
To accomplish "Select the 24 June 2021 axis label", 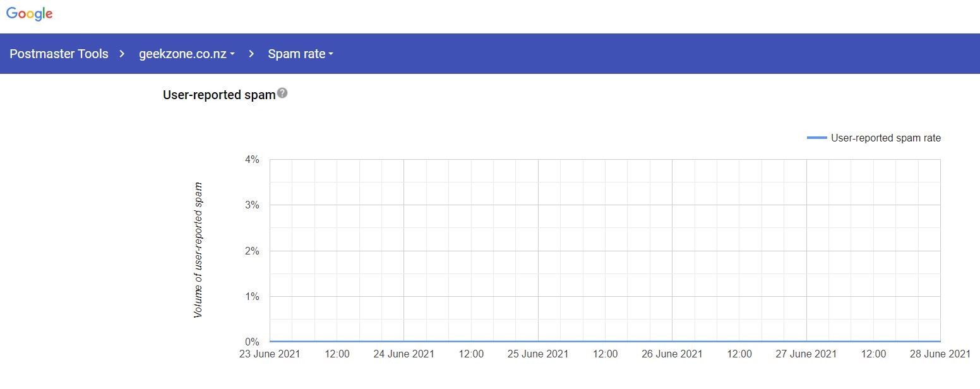I will 403,354.
